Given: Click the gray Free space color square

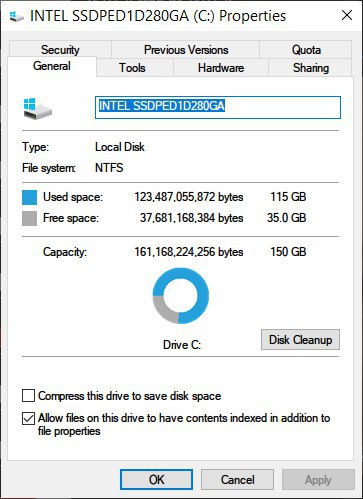Looking at the screenshot, I should [29, 219].
